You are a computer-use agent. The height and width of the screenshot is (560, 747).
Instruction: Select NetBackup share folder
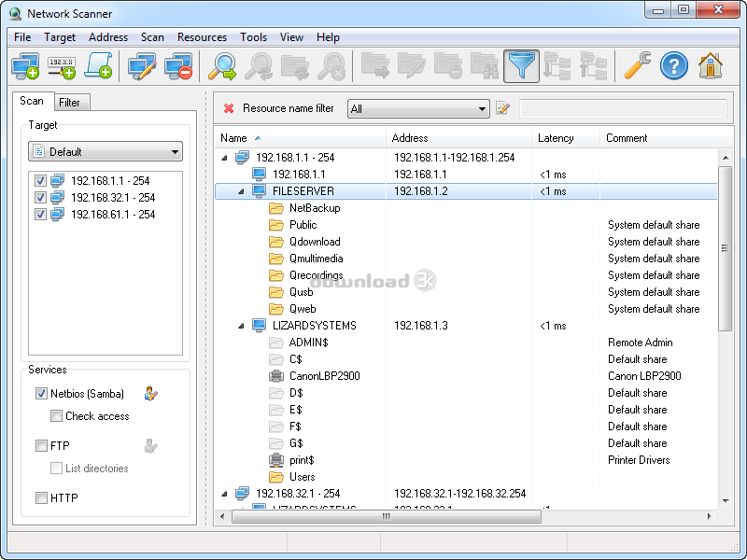tap(305, 208)
